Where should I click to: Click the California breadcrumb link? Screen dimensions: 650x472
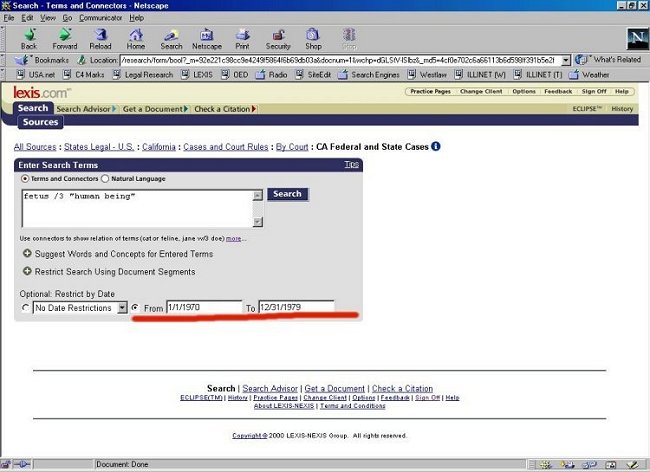tap(159, 147)
